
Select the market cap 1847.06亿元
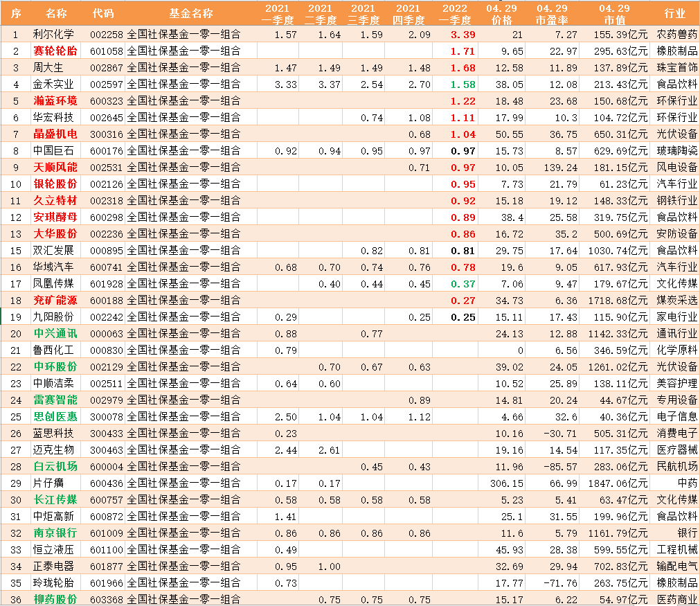pyautogui.click(x=618, y=483)
